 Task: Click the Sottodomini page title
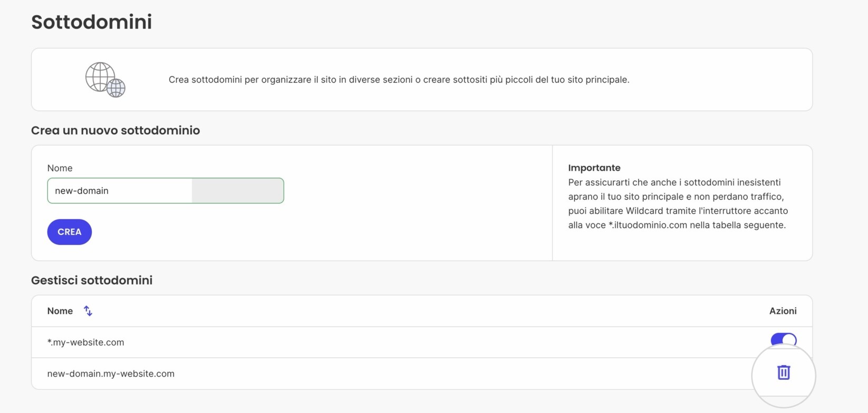[92, 22]
